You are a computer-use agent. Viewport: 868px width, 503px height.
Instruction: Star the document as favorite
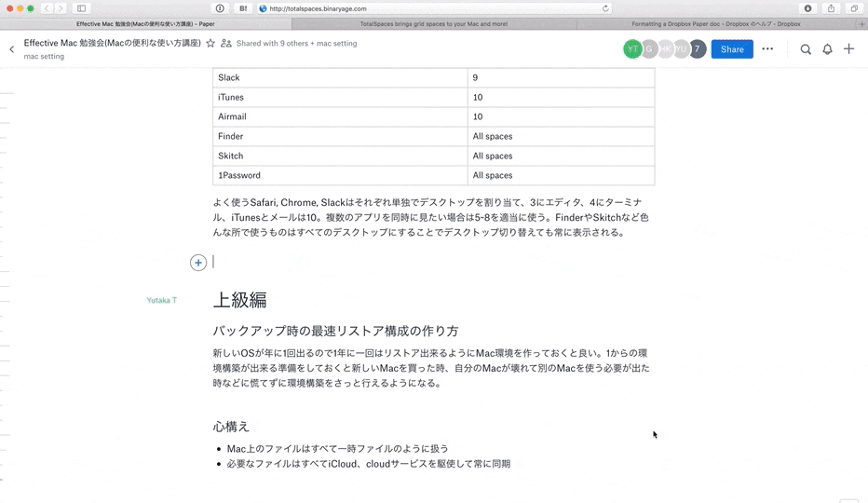coord(210,43)
